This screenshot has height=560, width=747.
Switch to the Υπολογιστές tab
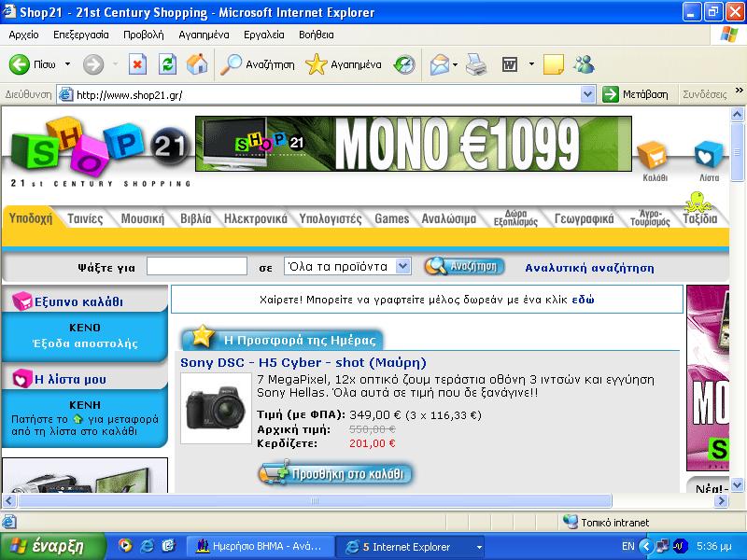(331, 218)
